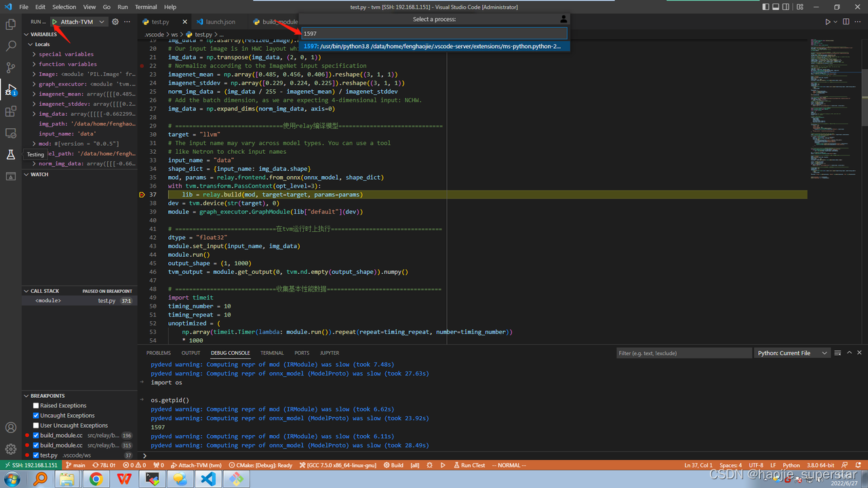Open the Accounts icon in activity bar

point(11,428)
